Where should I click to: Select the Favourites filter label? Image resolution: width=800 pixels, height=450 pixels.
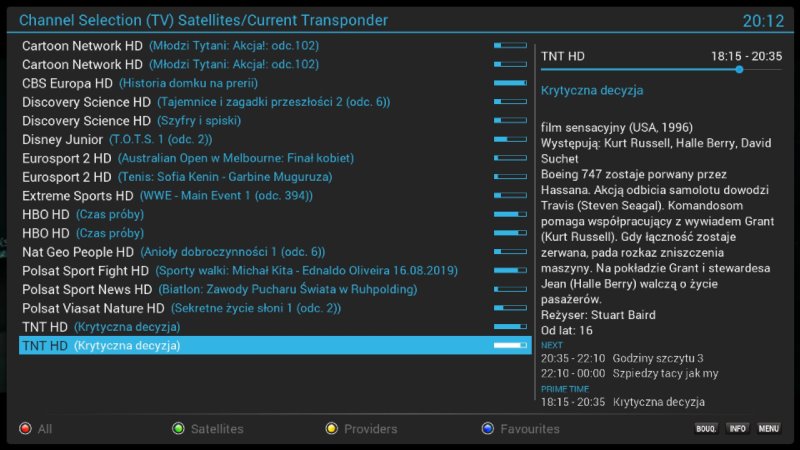tap(530, 429)
